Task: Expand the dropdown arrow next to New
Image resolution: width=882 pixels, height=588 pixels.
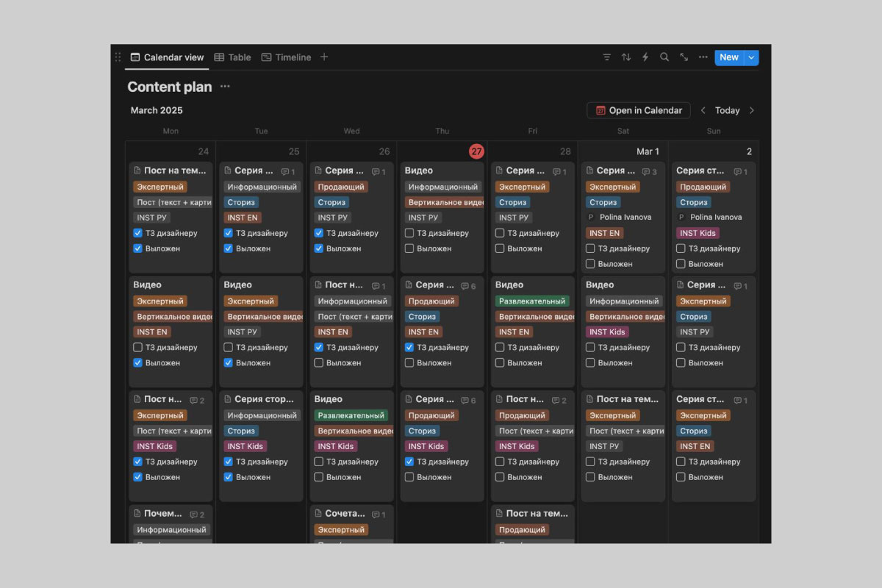Action: pyautogui.click(x=751, y=57)
